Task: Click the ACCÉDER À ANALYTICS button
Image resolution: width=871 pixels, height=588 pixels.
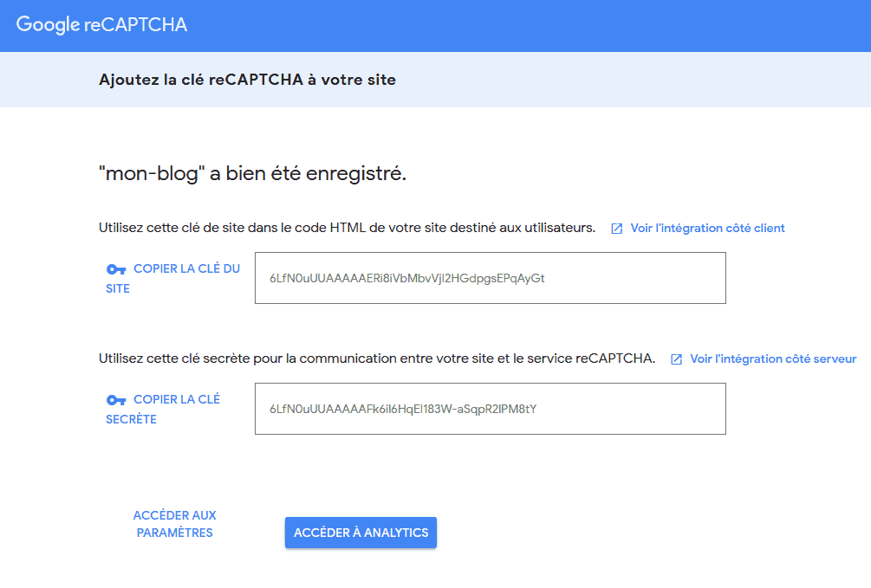Action: pos(361,533)
